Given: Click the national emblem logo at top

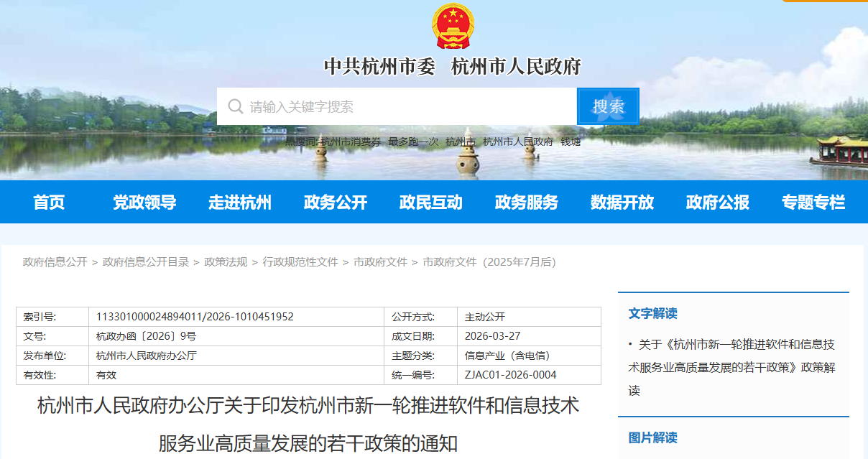Looking at the screenshot, I should coord(453,27).
